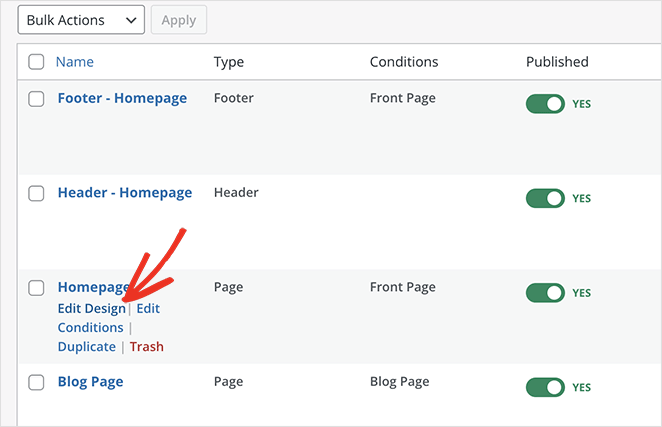The height and width of the screenshot is (427, 662).
Task: Check the Homepage row checkbox
Action: (36, 288)
